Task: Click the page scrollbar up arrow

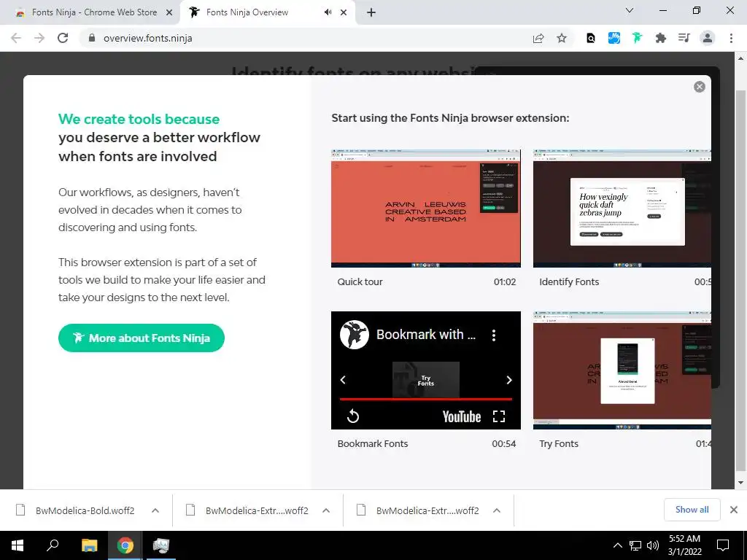Action: (x=740, y=58)
